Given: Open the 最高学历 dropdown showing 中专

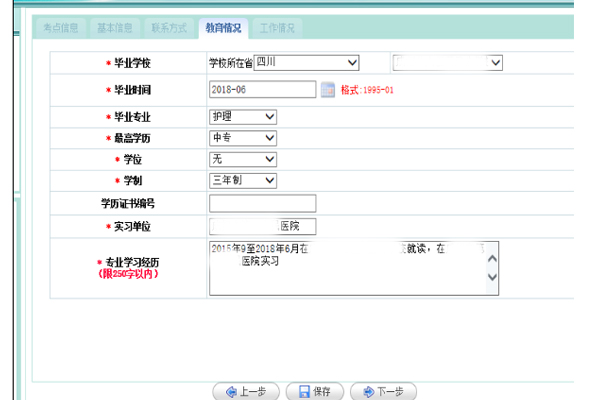Looking at the screenshot, I should tap(243, 138).
